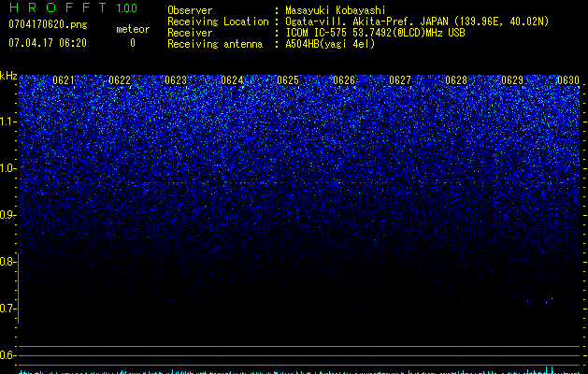Click the 0628 time marker
Image resolution: width=588 pixels, height=374 pixels.
click(x=456, y=80)
